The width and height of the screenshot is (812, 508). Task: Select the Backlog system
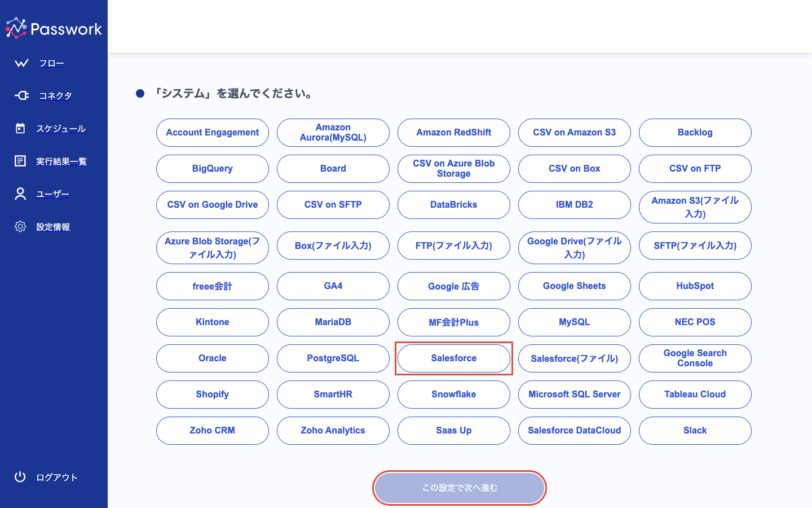coord(695,133)
